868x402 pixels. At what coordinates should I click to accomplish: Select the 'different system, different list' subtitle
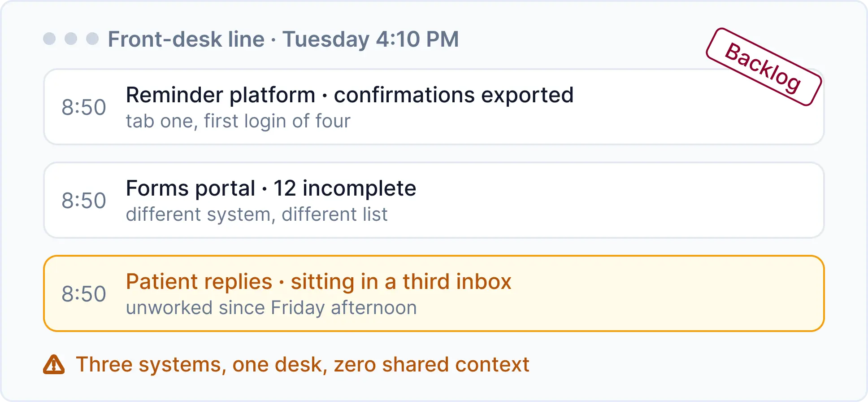coord(256,214)
